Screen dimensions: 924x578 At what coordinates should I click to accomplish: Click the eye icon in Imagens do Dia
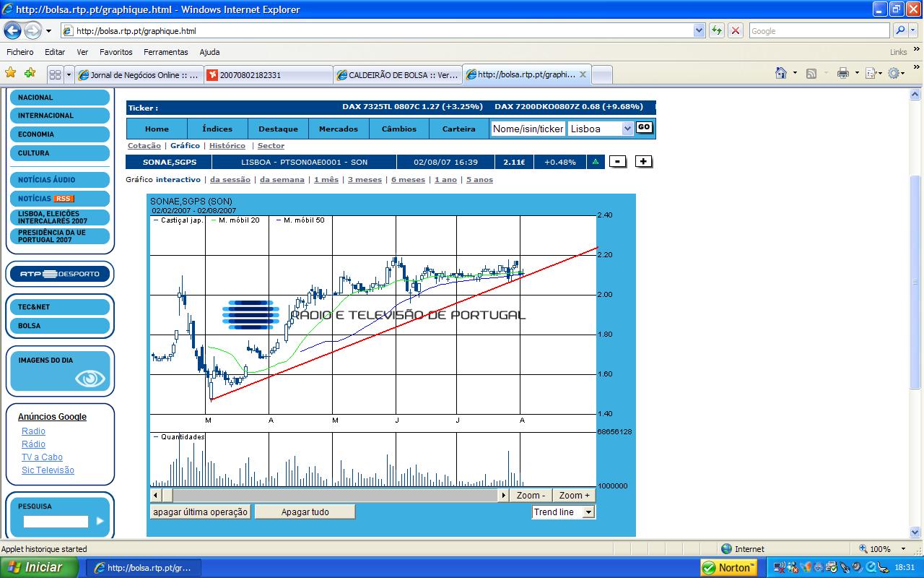point(90,378)
